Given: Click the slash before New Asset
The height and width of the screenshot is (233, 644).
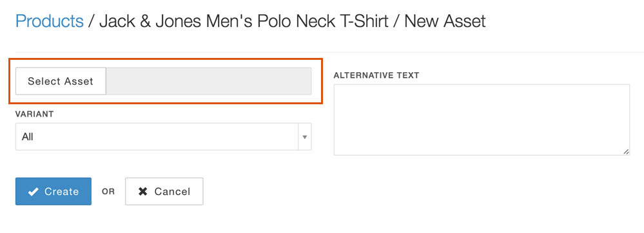Looking at the screenshot, I should pos(396,21).
